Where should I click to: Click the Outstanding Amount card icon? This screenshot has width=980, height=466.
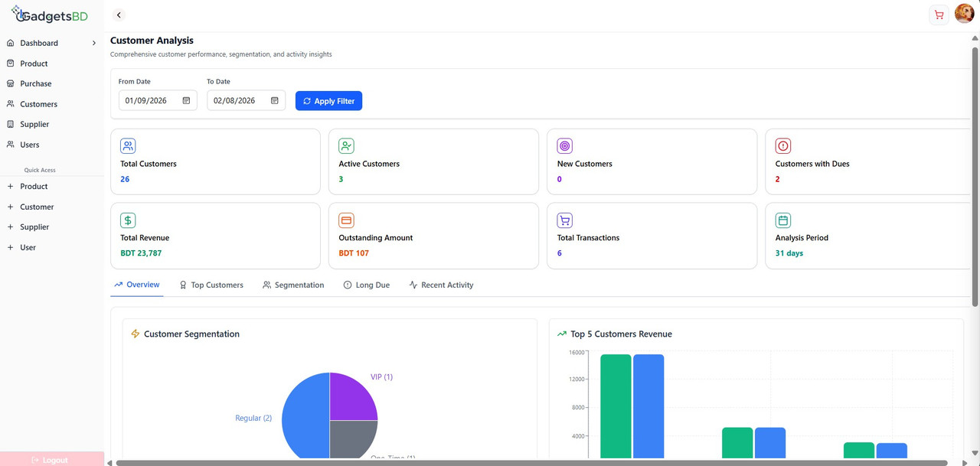point(345,220)
